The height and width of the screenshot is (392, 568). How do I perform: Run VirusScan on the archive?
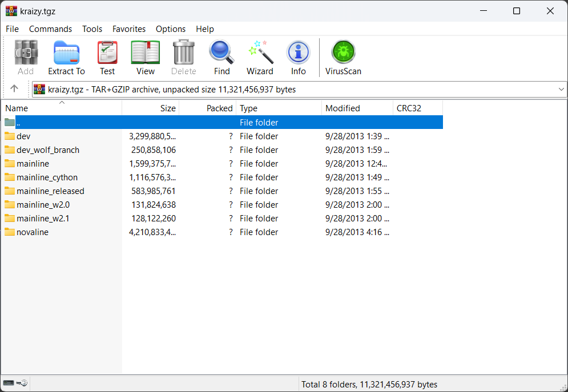point(343,58)
